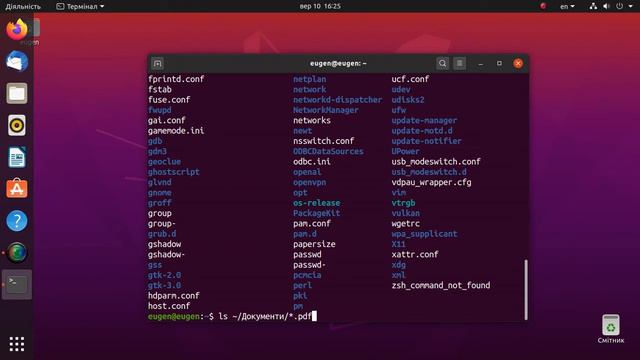This screenshot has height=360, width=640.
Task: Click the PackageKit directory name
Action: pyautogui.click(x=317, y=213)
